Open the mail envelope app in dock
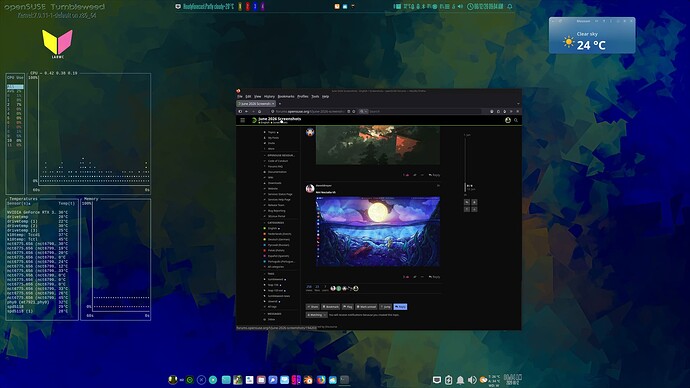This screenshot has height=388, width=690. click(284, 380)
